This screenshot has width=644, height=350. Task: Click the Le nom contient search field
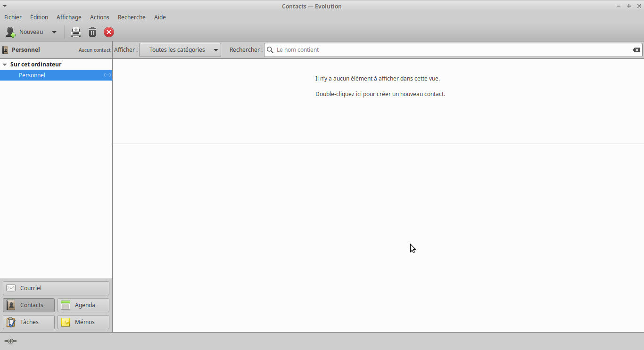pyautogui.click(x=448, y=50)
